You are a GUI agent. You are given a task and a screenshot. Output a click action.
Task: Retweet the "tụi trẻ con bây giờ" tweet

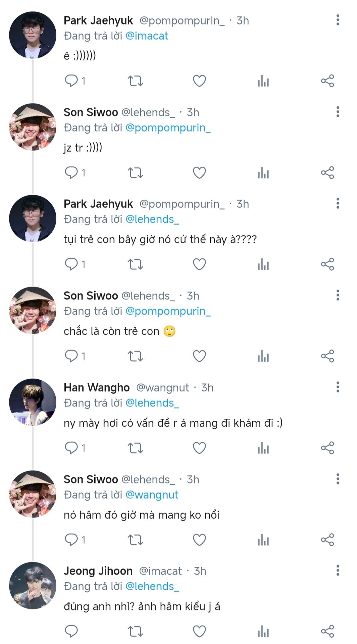136,264
